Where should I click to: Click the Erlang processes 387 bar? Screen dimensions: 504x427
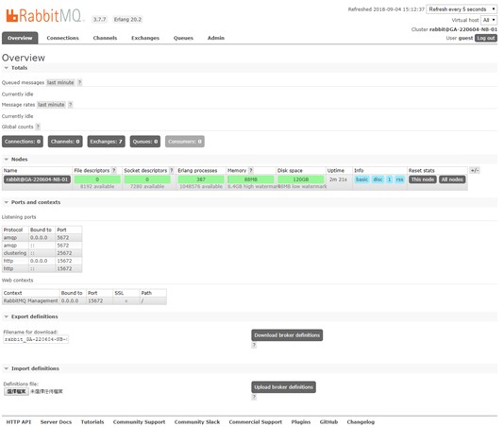click(x=201, y=179)
